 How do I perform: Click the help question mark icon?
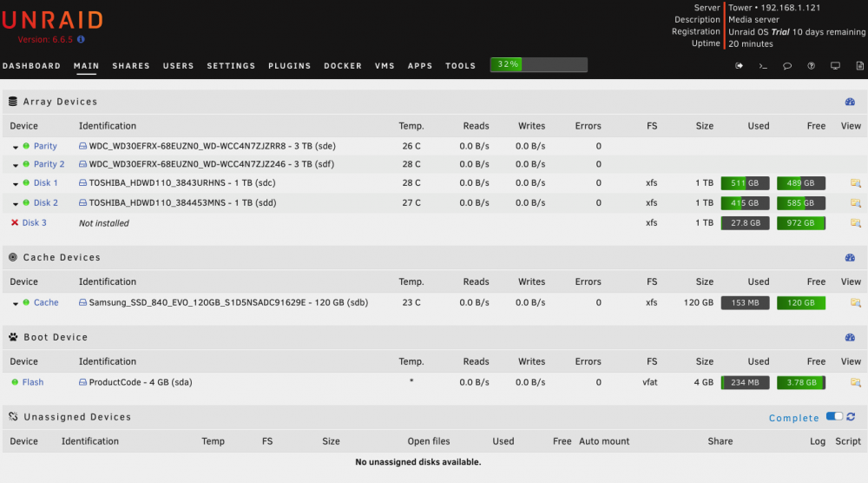[x=811, y=66]
